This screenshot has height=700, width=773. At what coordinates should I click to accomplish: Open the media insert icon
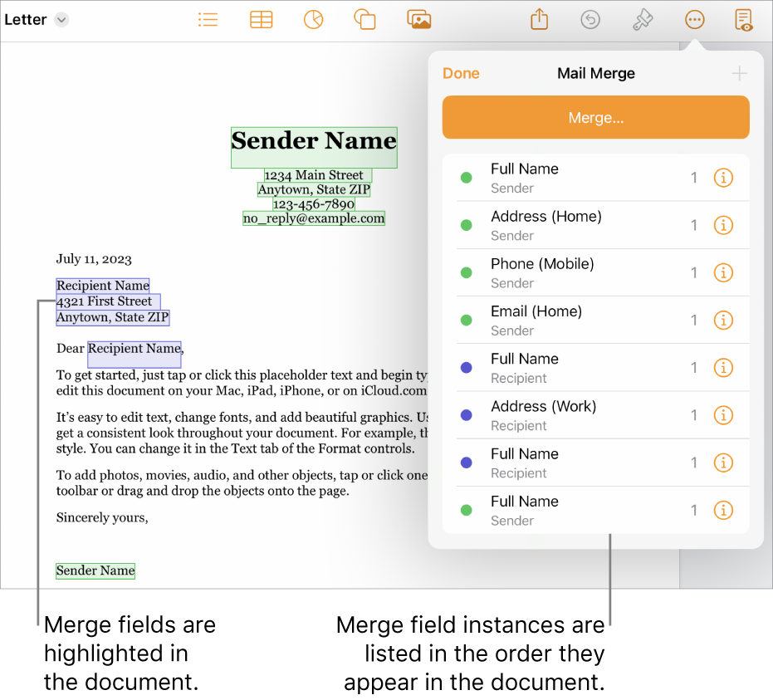pyautogui.click(x=419, y=20)
